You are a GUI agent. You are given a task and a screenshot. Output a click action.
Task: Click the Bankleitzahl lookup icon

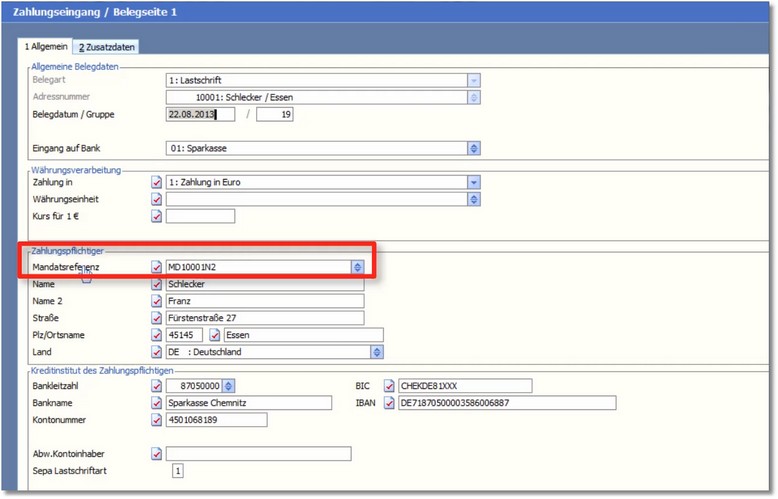coord(229,386)
